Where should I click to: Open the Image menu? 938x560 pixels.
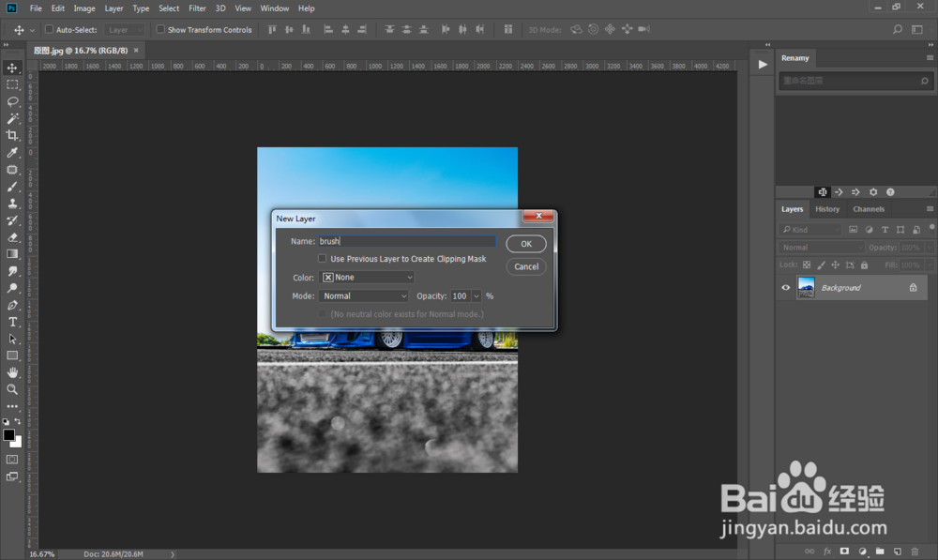(x=84, y=8)
